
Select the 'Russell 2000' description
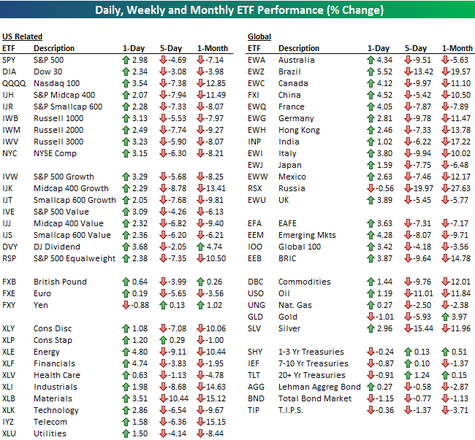pos(58,130)
